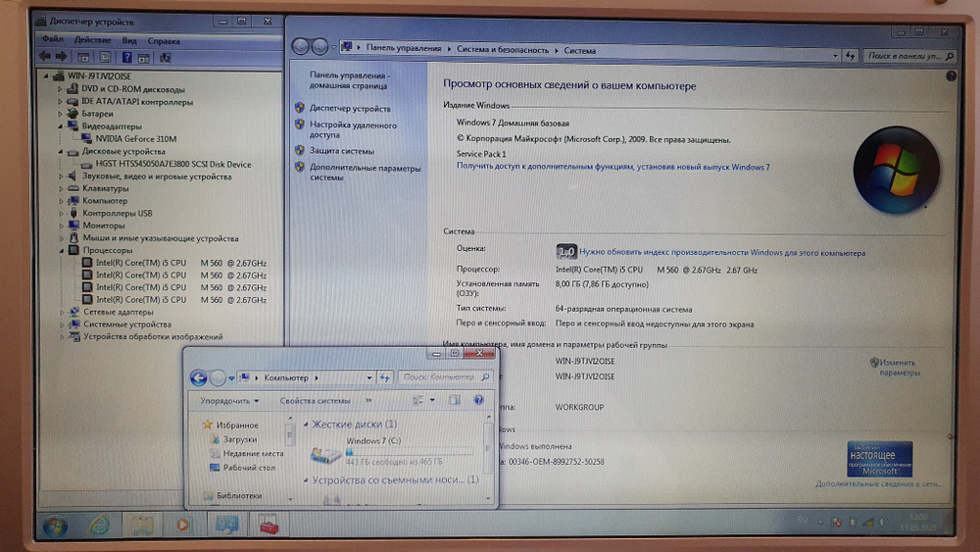Click link about new Windows 7 edition features
Image resolution: width=980 pixels, height=552 pixels.
(x=613, y=167)
